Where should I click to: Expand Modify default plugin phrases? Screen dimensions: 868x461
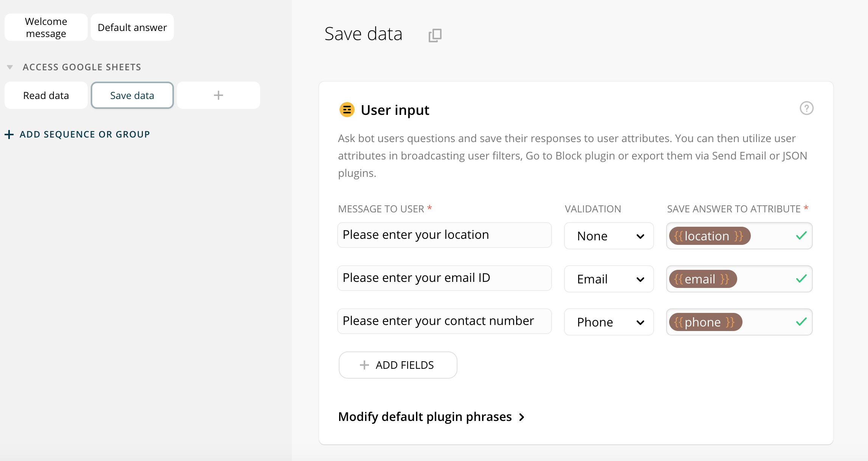point(431,417)
